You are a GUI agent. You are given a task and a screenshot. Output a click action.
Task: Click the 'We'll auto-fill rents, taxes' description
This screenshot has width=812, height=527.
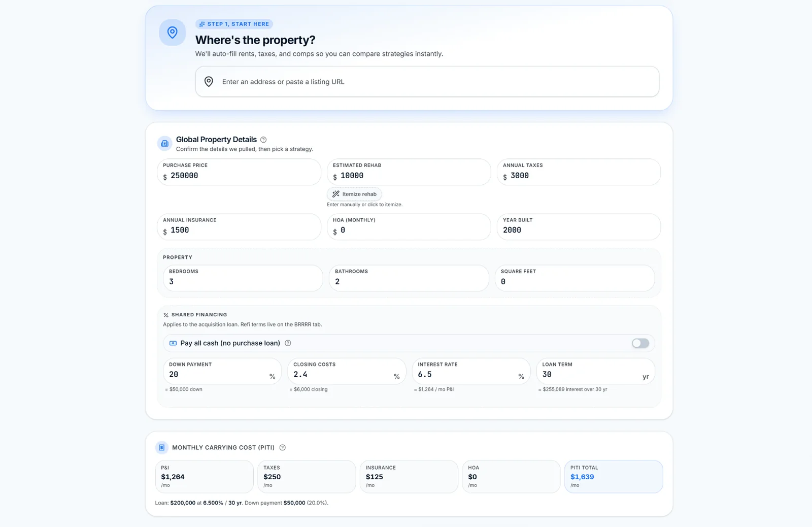tap(319, 54)
